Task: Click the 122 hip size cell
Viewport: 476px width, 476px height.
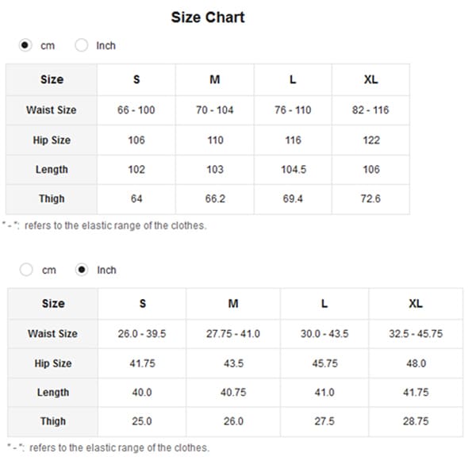Action: pyautogui.click(x=370, y=140)
